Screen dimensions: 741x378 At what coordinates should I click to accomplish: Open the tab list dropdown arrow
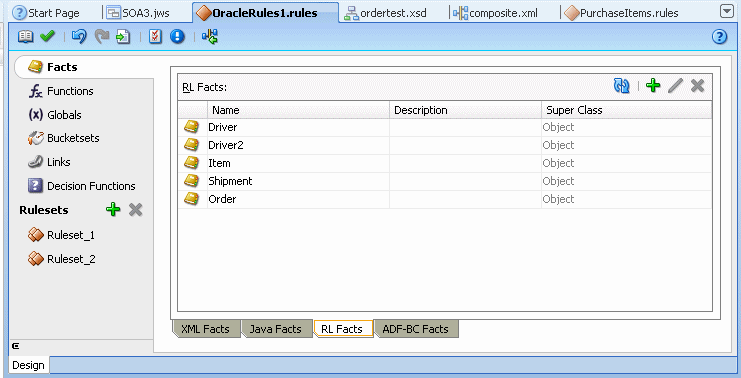727,12
